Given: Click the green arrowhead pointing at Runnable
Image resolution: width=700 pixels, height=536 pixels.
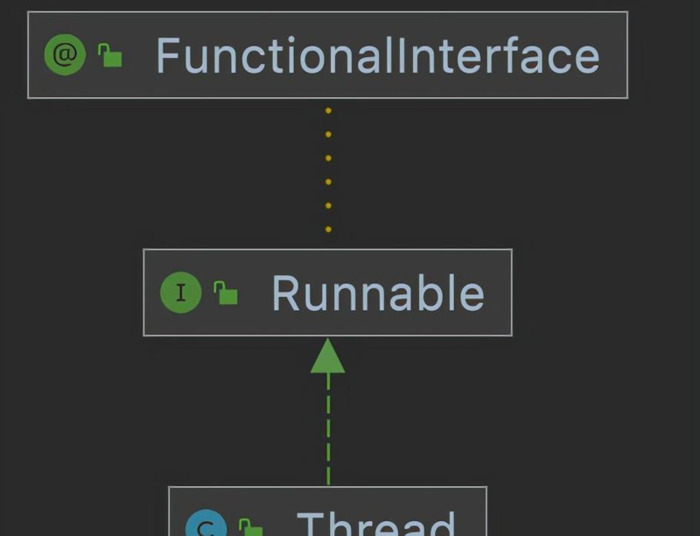Looking at the screenshot, I should point(328,357).
